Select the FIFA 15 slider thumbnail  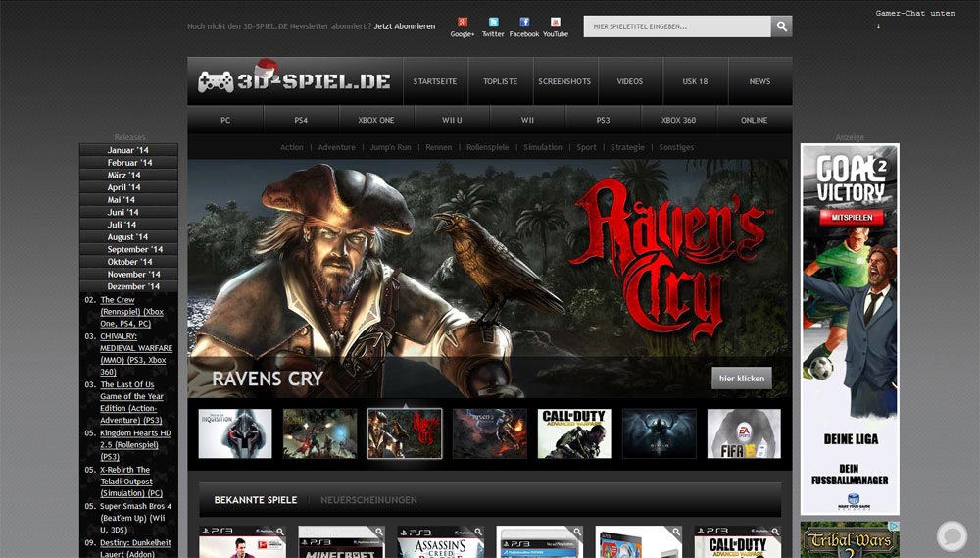point(744,433)
